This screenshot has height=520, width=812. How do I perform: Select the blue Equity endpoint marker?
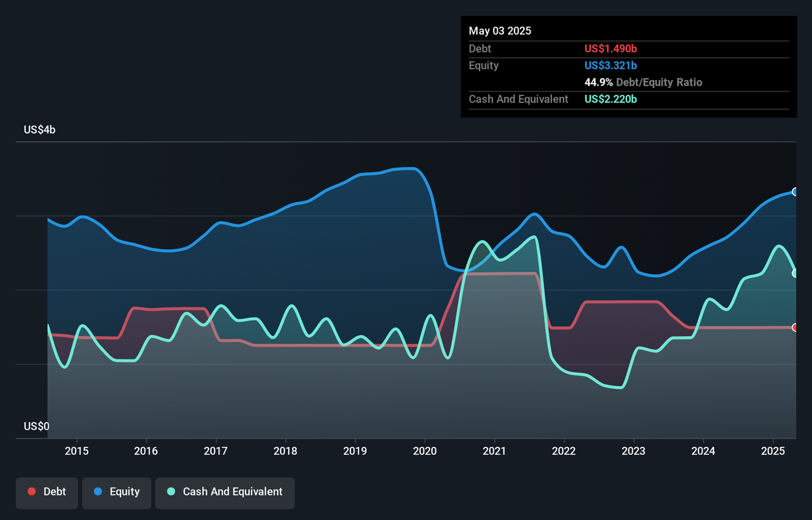click(x=795, y=192)
